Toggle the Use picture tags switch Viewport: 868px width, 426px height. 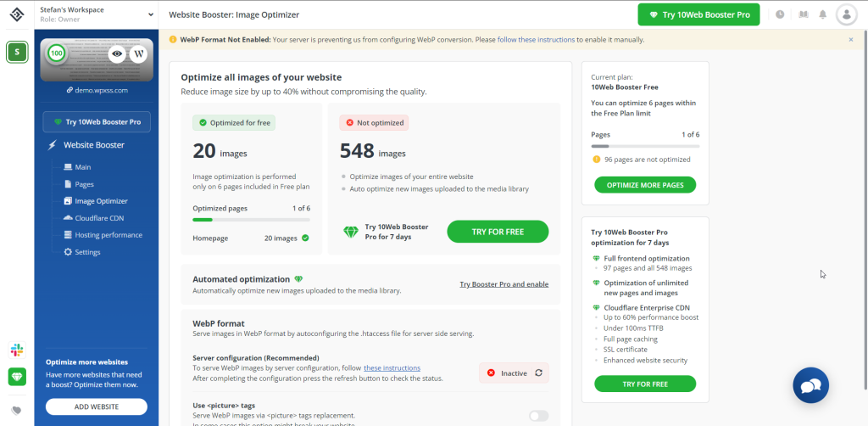(538, 416)
